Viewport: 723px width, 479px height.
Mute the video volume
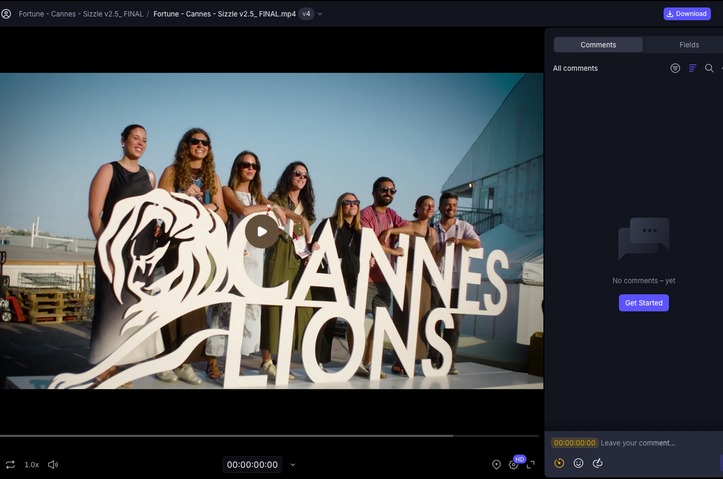pos(53,464)
